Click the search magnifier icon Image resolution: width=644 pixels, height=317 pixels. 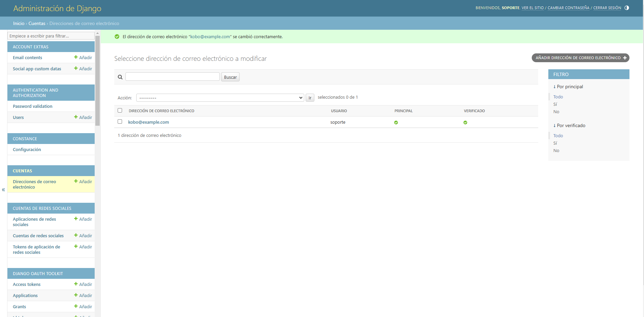[120, 77]
